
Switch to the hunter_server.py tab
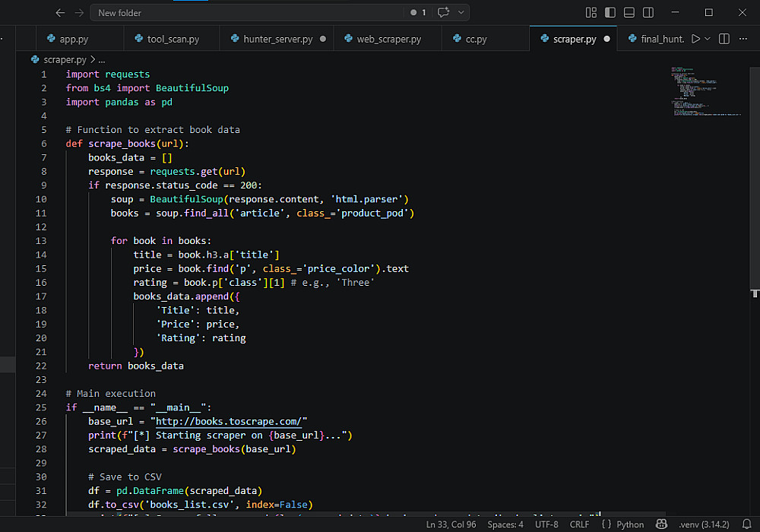point(277,39)
